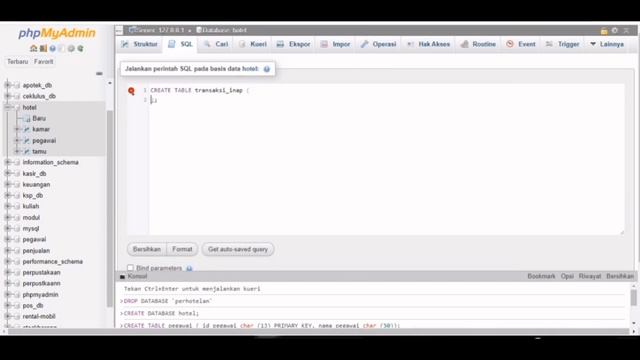Click the Format button
Screen dimensions: 640x360
click(182, 249)
